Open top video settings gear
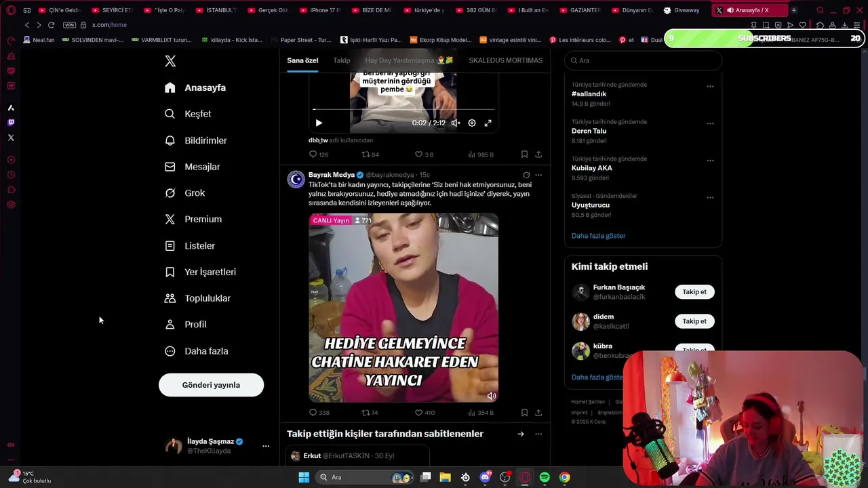 coord(472,123)
